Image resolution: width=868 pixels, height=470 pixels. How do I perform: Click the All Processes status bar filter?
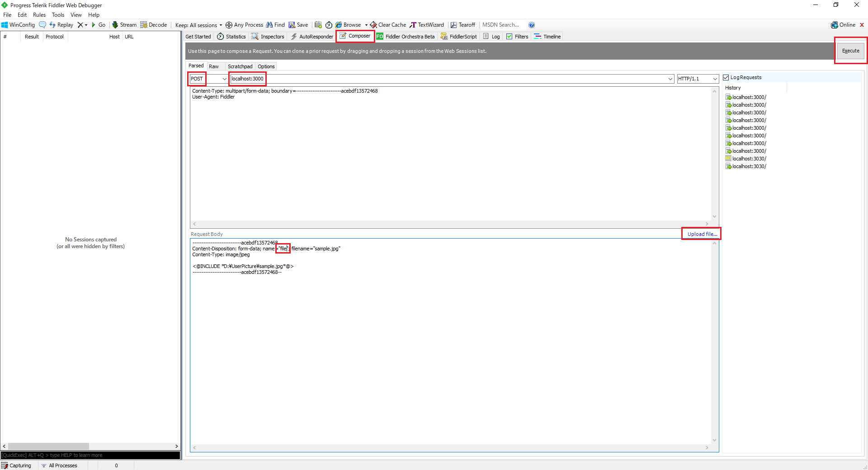(59, 465)
